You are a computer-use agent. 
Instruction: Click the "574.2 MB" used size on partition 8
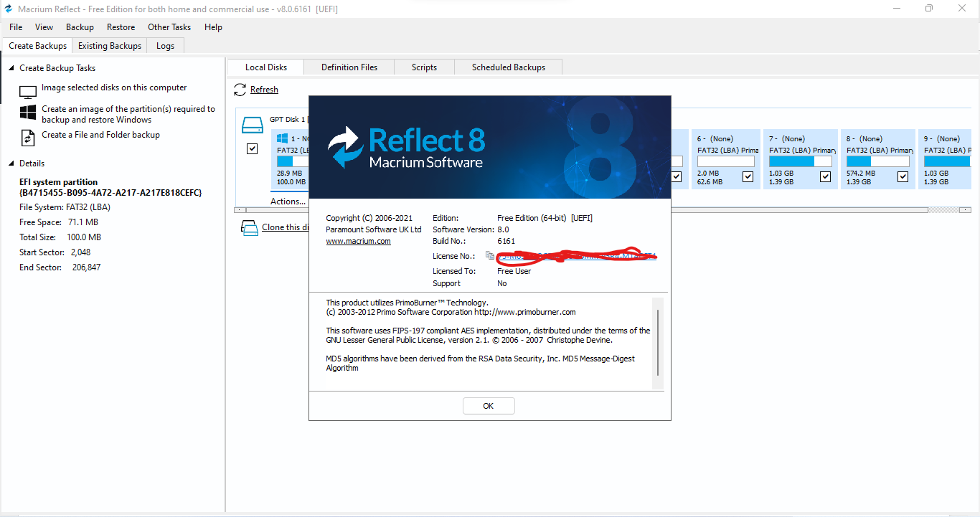click(861, 173)
